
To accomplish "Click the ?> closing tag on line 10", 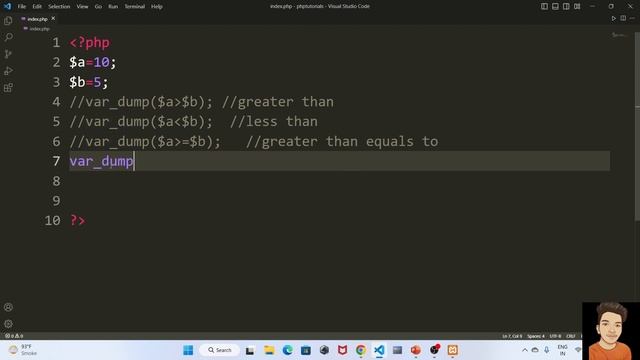I will [78, 221].
